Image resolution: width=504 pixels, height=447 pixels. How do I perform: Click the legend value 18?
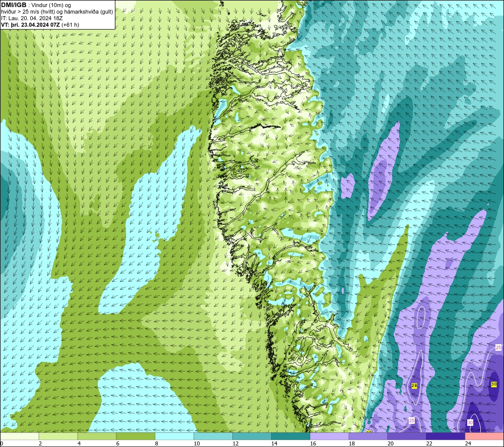pyautogui.click(x=352, y=443)
